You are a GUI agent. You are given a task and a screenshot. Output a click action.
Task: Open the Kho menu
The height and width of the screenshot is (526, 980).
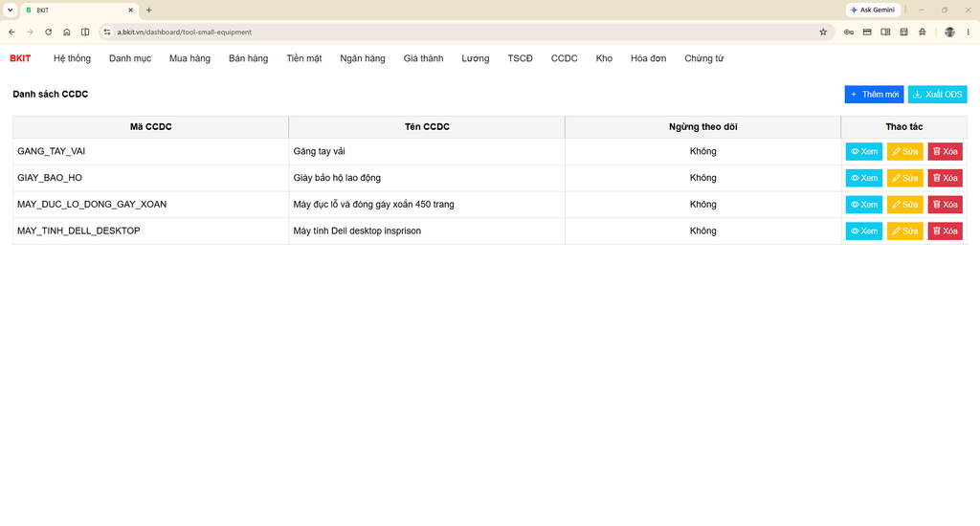[604, 58]
